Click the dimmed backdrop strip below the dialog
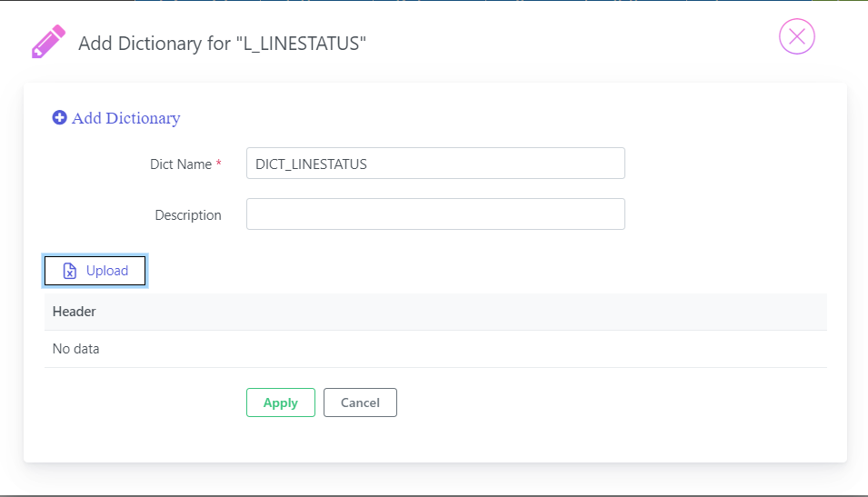This screenshot has height=497, width=868. pos(434,480)
